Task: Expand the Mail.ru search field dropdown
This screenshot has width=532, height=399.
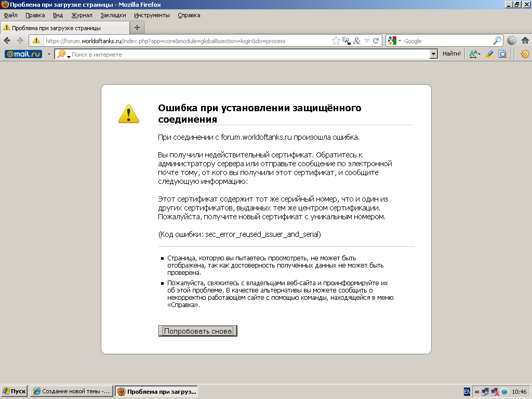Action: (x=433, y=54)
